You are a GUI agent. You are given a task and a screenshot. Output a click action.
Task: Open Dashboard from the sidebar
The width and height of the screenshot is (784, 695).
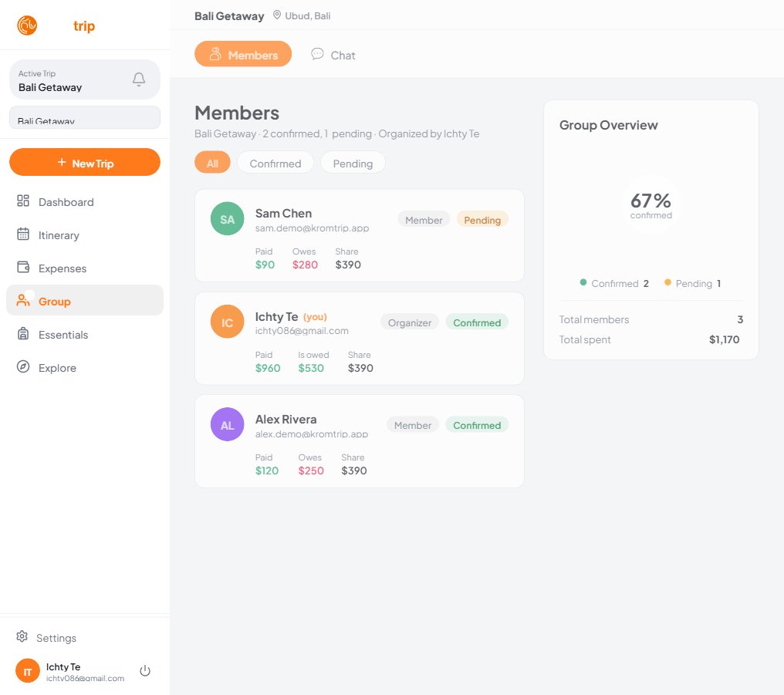pos(85,202)
